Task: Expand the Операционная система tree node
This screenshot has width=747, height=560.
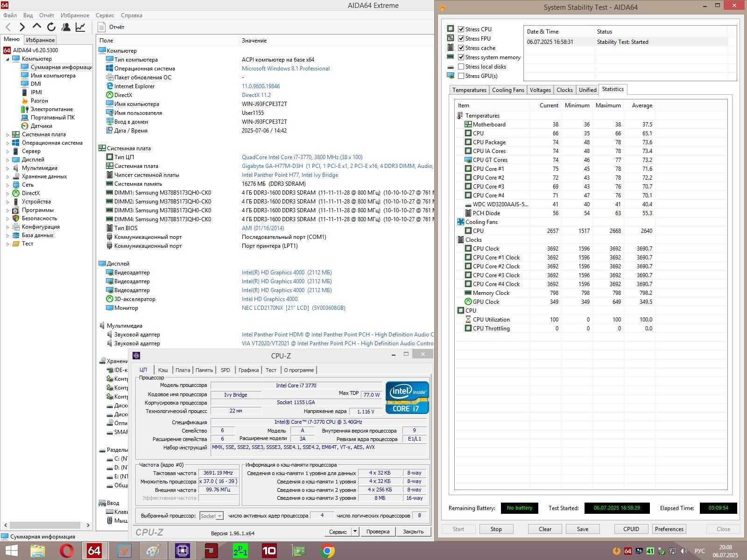Action: (x=7, y=143)
